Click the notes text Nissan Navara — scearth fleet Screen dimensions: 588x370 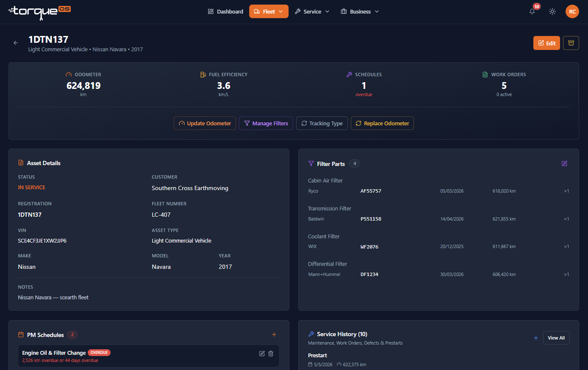53,297
